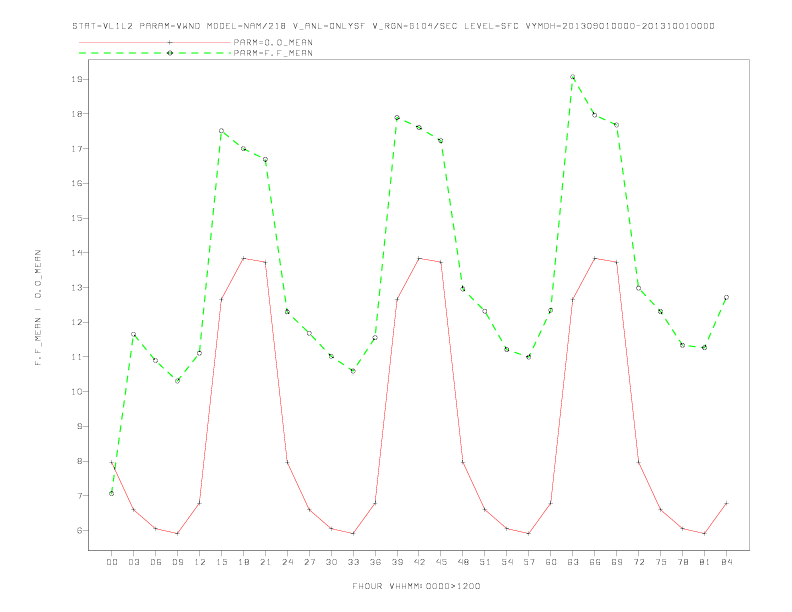
Task: Click the x-axis tick label 63
Action: coord(573,562)
